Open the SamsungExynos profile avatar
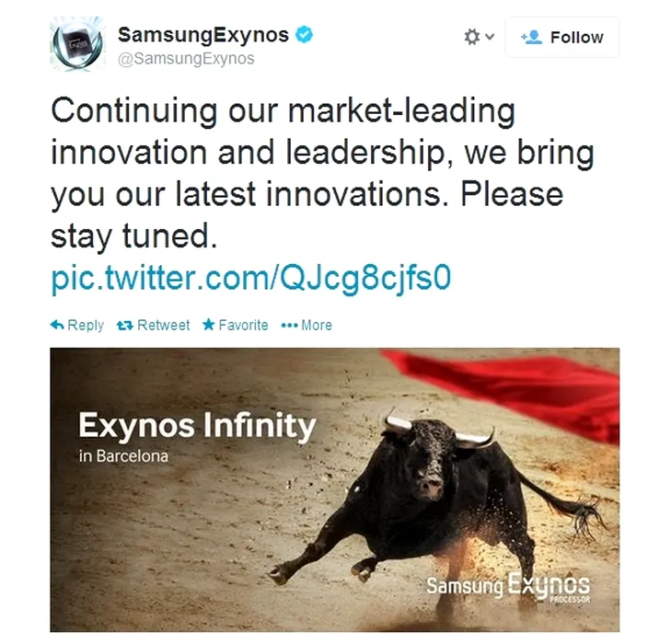Image resolution: width=671 pixels, height=644 pixels. click(x=77, y=44)
